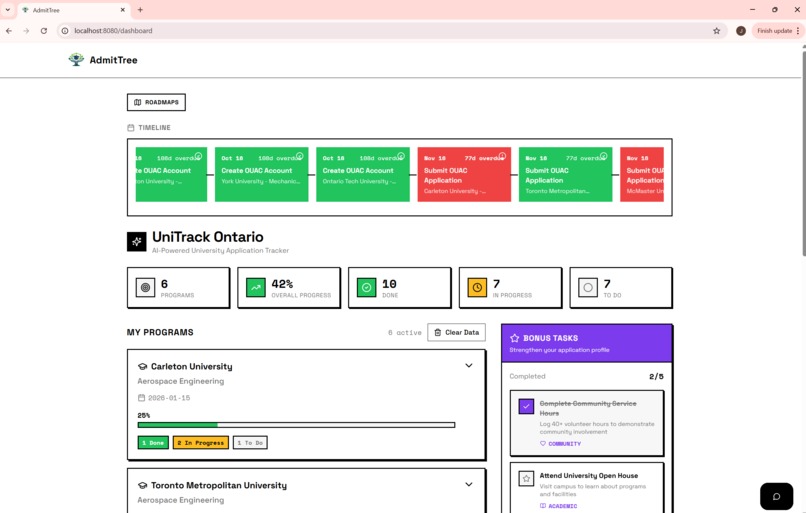Select the Carleton Submit OUAC Application card
Screen dimensions: 806x513
point(464,174)
